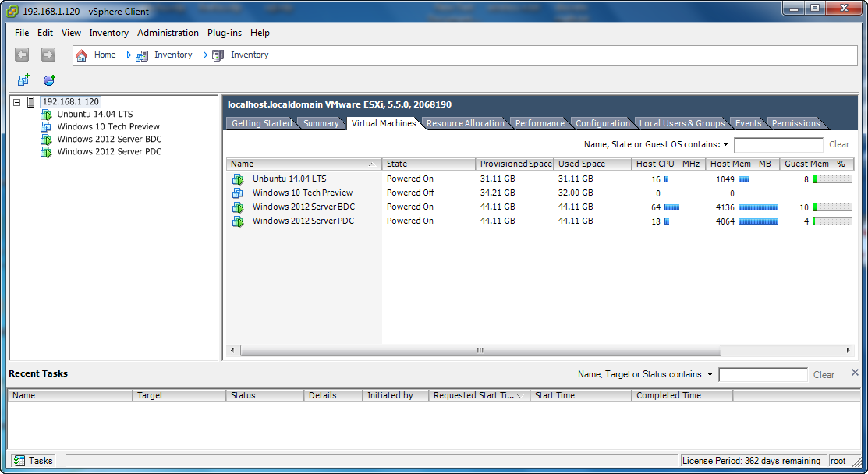Viewport: 868px width, 474px height.
Task: Click the navigate Back arrow button
Action: (22, 55)
